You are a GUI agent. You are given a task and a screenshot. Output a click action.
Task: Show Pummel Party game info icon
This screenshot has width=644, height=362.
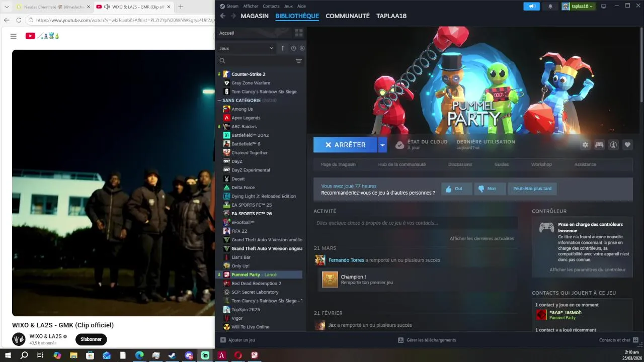(x=613, y=145)
